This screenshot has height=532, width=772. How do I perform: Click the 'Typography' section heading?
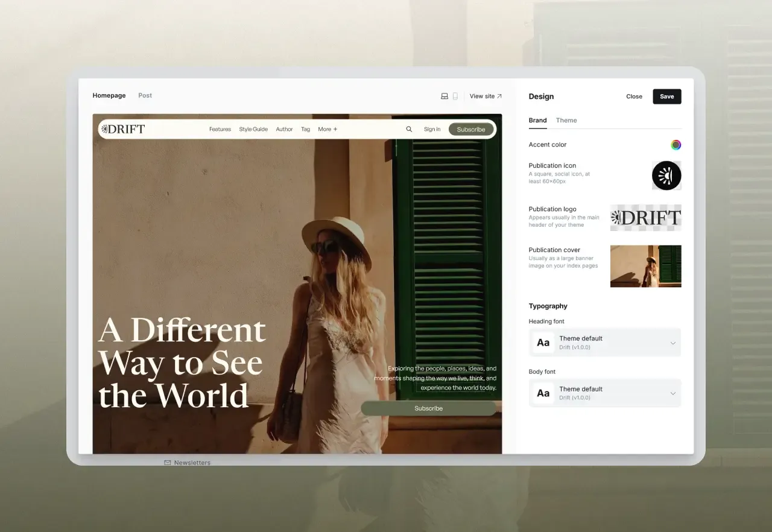548,306
